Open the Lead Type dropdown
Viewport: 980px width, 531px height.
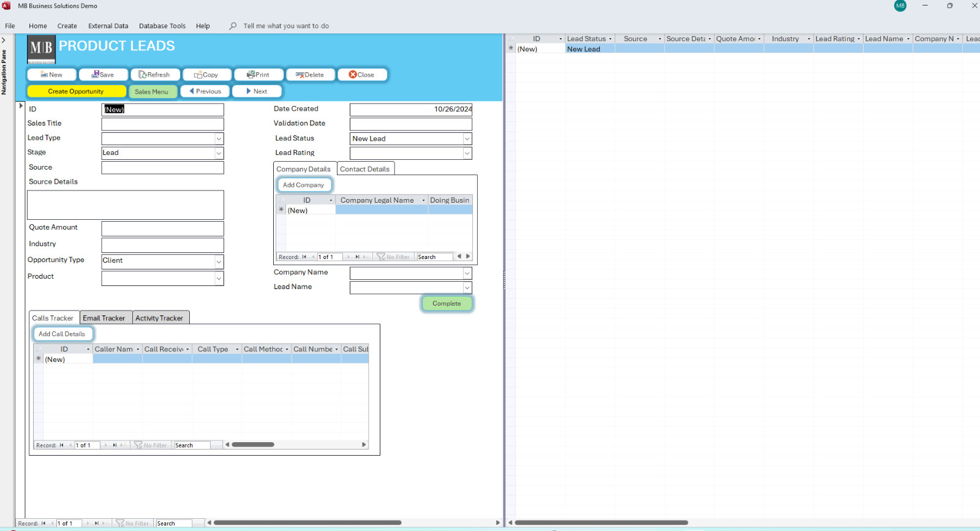coord(219,138)
